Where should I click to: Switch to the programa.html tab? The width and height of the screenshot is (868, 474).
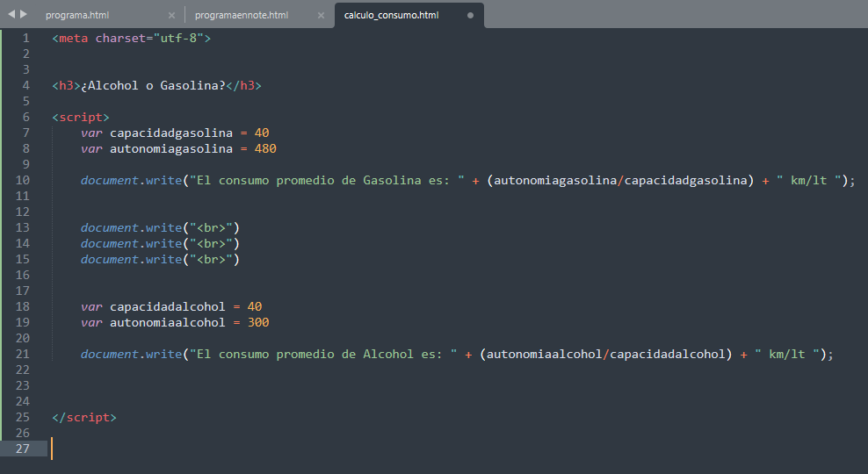pos(77,16)
